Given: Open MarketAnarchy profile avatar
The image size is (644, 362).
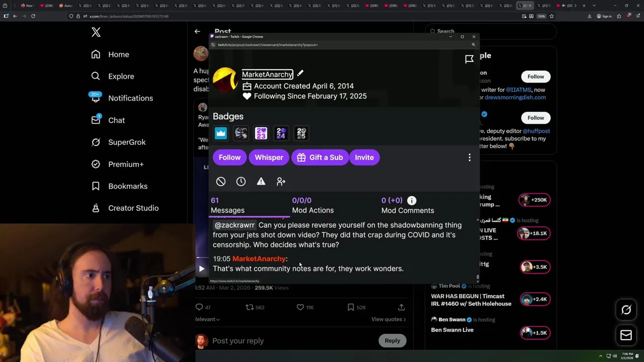Looking at the screenshot, I should pyautogui.click(x=225, y=79).
